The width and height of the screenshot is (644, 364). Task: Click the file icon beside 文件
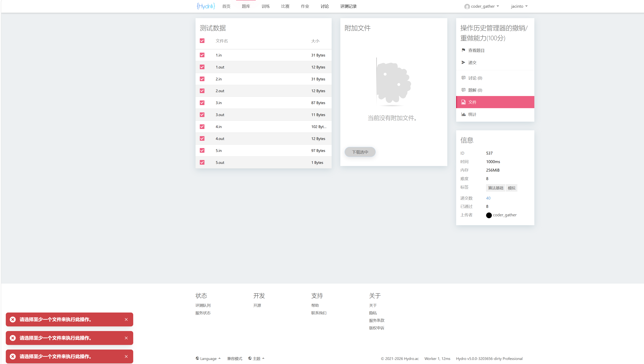point(463,102)
